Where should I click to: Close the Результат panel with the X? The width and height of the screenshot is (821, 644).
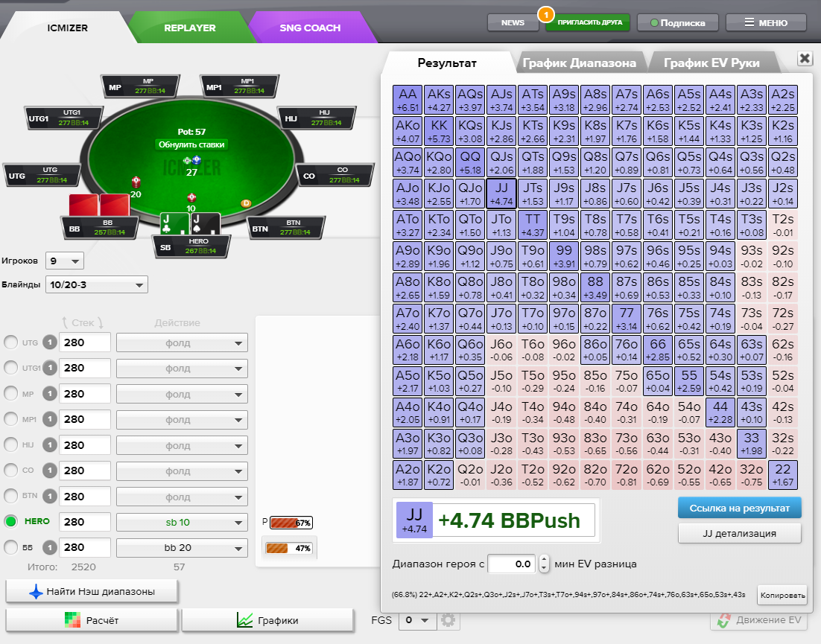pos(805,58)
